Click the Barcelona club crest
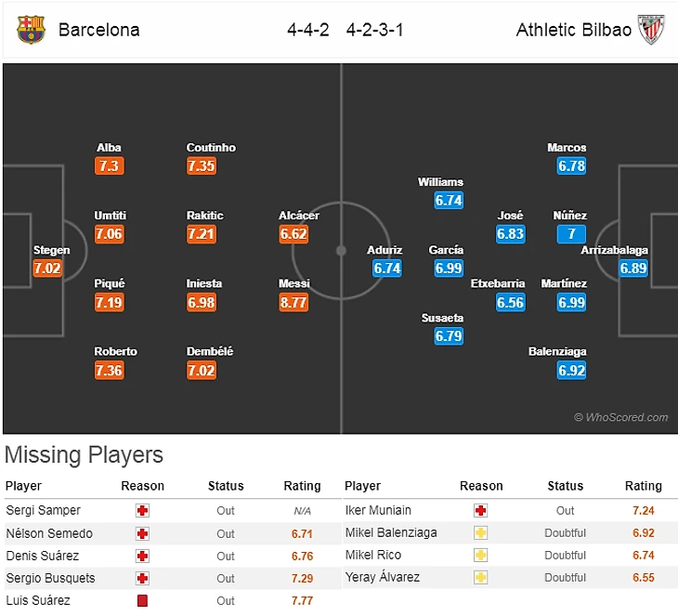The image size is (678, 616). pos(31,30)
